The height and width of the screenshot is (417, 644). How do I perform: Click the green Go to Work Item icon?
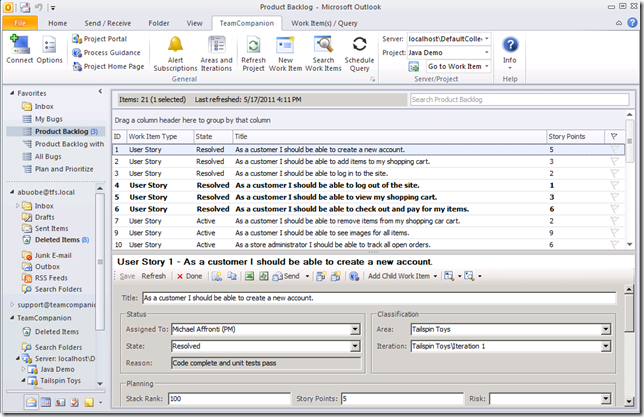tap(414, 66)
